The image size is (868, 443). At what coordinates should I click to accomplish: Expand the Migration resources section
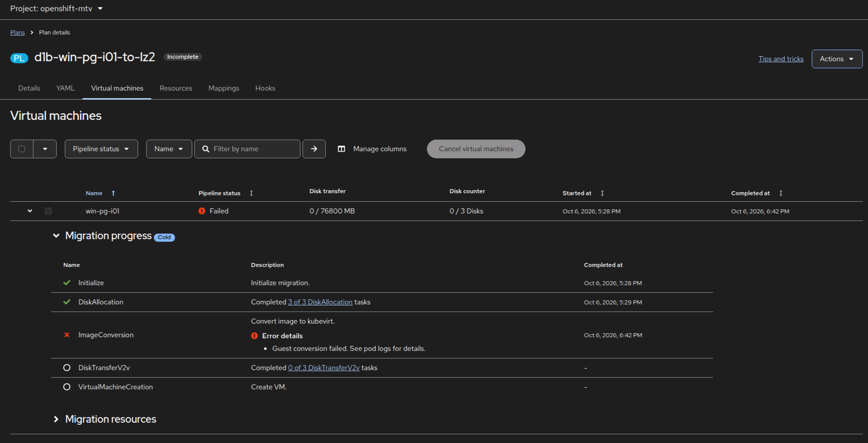pos(56,419)
